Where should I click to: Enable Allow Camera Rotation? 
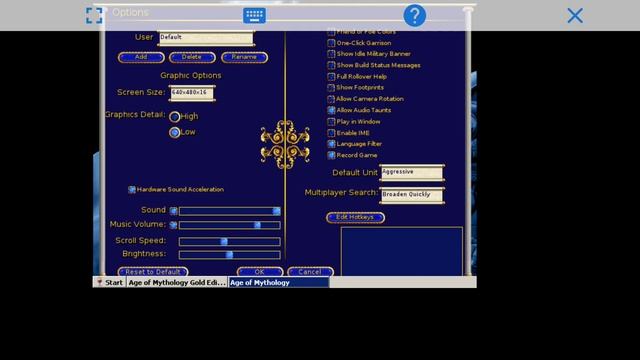coord(331,99)
